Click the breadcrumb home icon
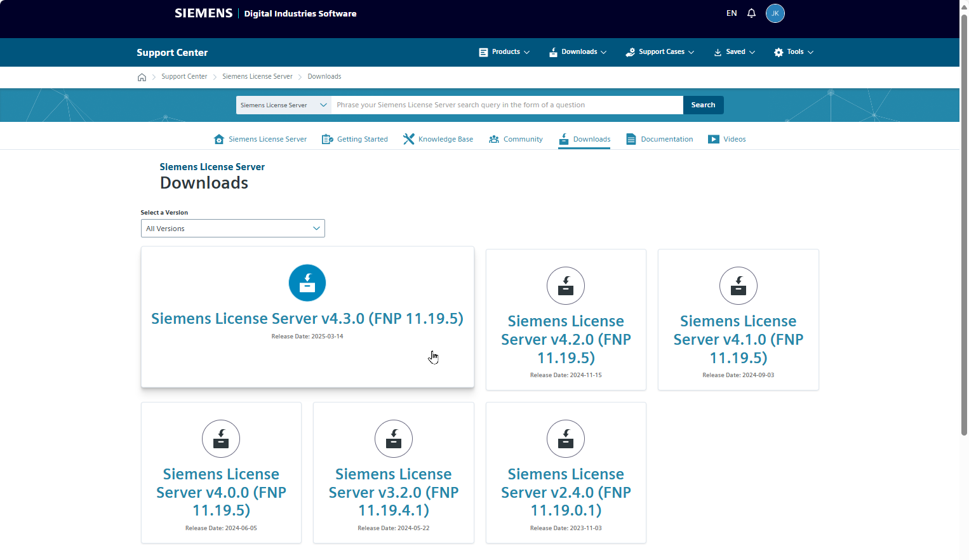Image resolution: width=969 pixels, height=560 pixels. pos(142,77)
